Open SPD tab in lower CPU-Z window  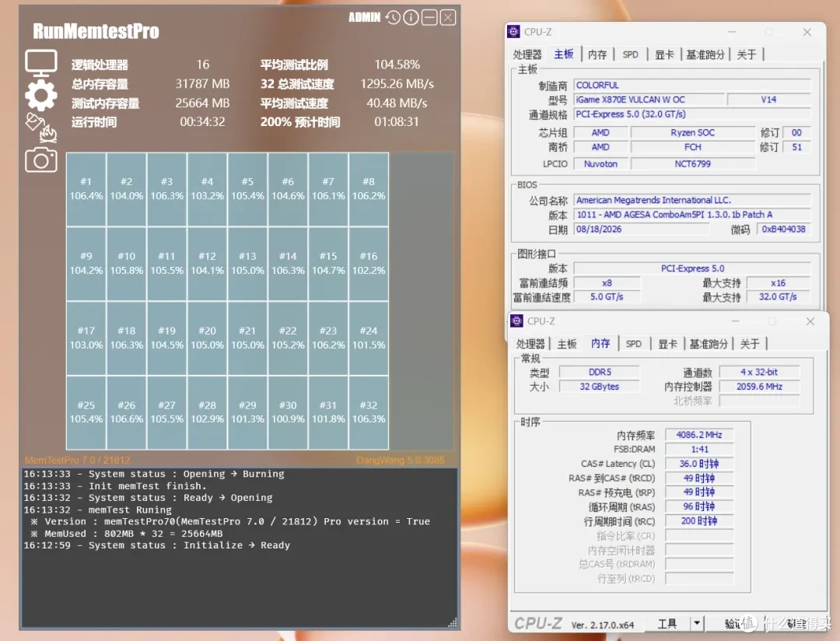pos(634,344)
